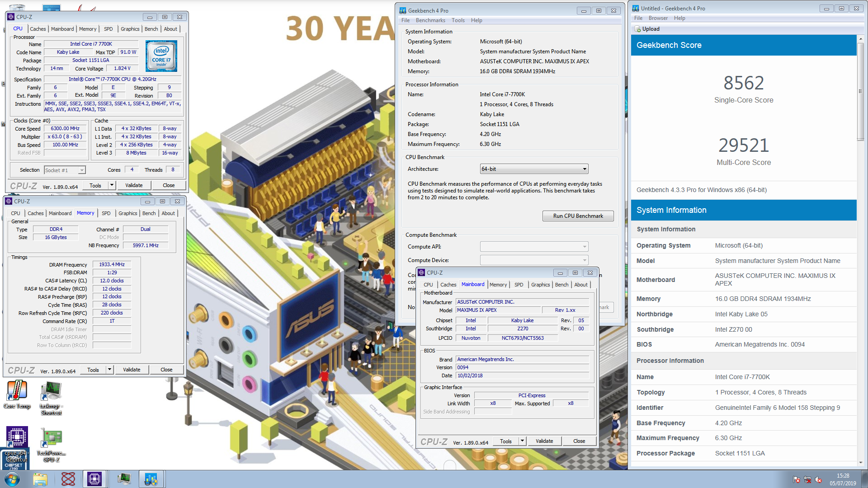Click the red atom-shaped taskbar icon
868x488 pixels.
click(x=68, y=479)
